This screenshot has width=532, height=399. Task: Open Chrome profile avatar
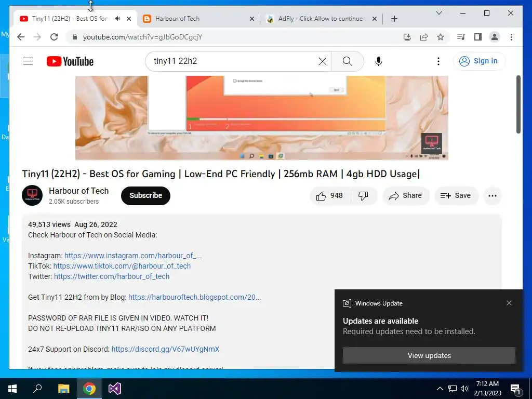(495, 37)
